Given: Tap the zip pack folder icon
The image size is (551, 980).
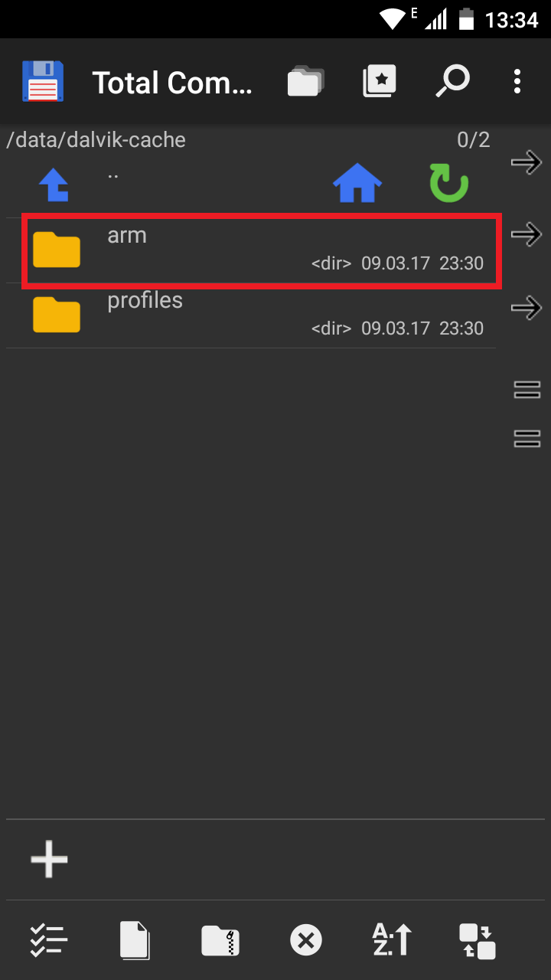Looking at the screenshot, I should (x=220, y=940).
